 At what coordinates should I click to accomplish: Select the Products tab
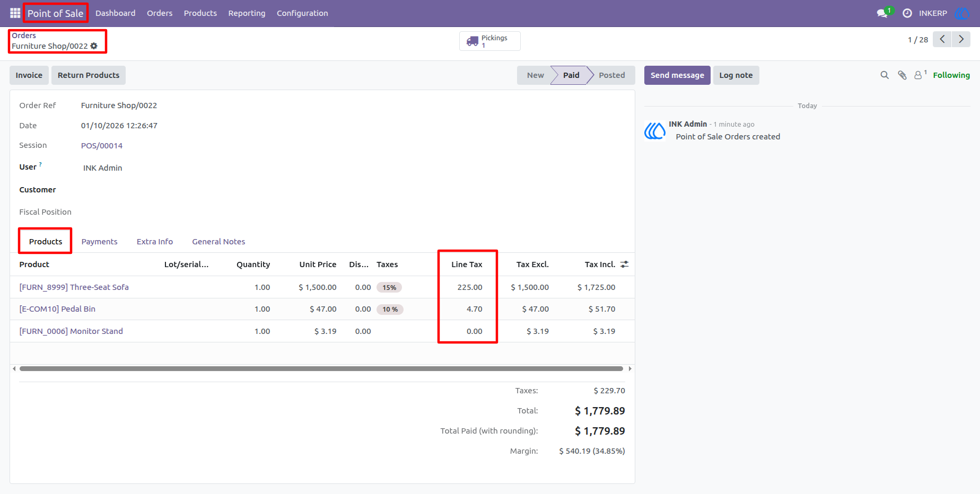click(x=46, y=242)
